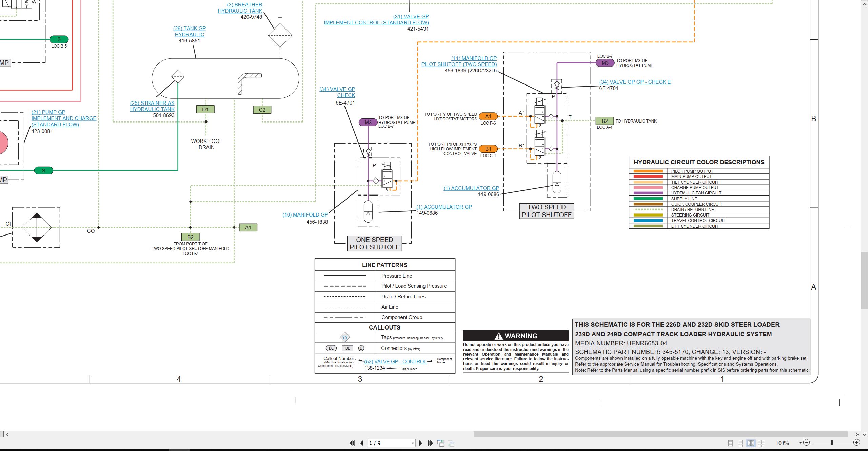Switch to continuous page view
The width and height of the screenshot is (868, 451).
pos(741,443)
